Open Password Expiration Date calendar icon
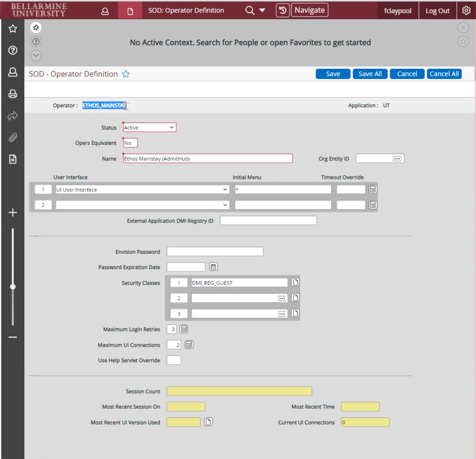The width and height of the screenshot is (476, 459). click(213, 267)
